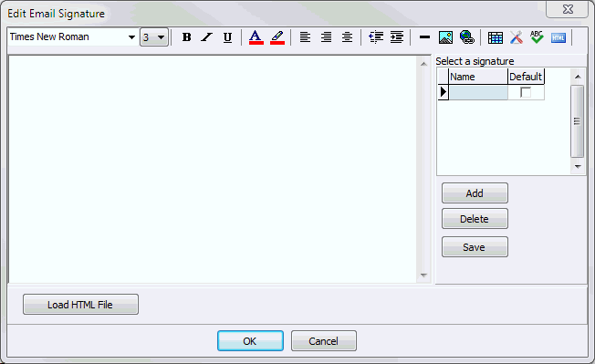This screenshot has height=364, width=595.
Task: Click signature list scrollbar up arrow
Action: [578, 77]
